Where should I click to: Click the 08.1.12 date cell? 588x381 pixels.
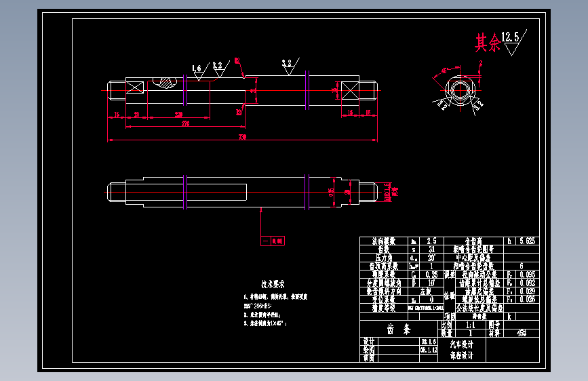click(x=429, y=350)
